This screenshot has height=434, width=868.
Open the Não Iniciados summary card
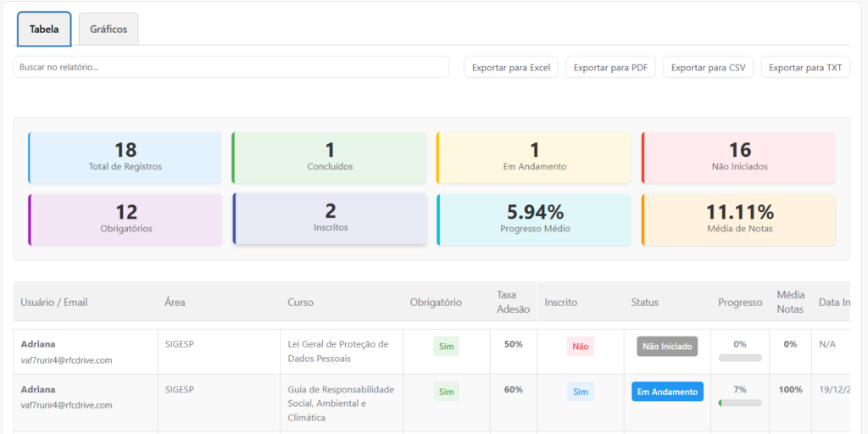[x=739, y=158]
